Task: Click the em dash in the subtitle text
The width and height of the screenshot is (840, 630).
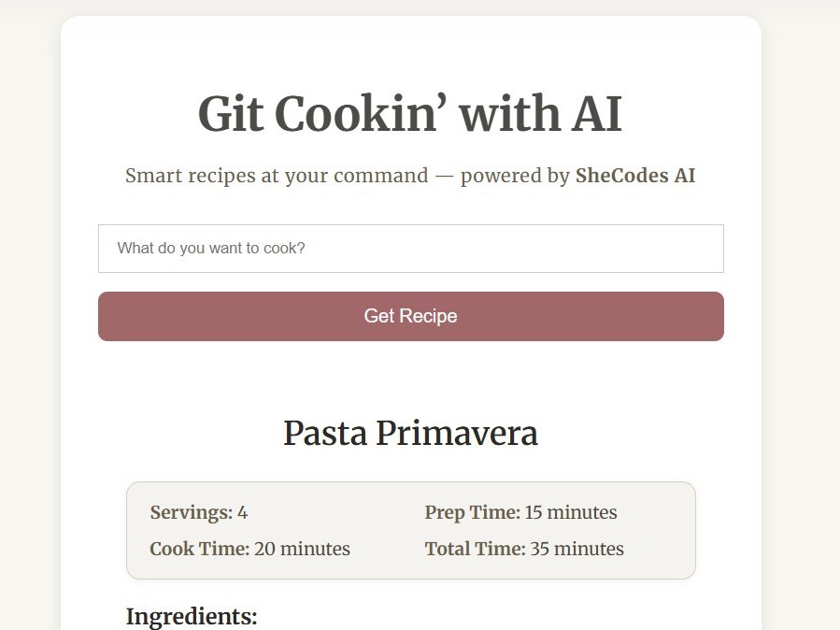Action: coord(444,175)
